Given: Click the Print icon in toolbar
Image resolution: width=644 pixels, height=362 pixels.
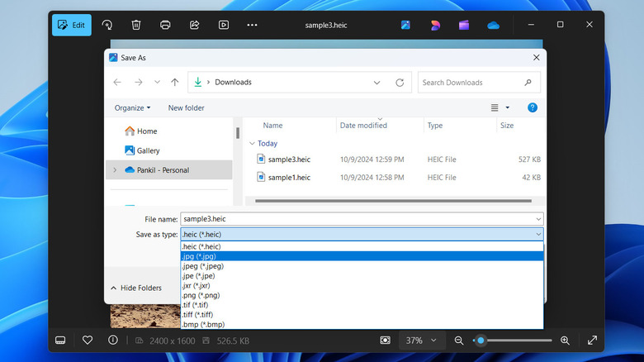Looking at the screenshot, I should click(165, 25).
